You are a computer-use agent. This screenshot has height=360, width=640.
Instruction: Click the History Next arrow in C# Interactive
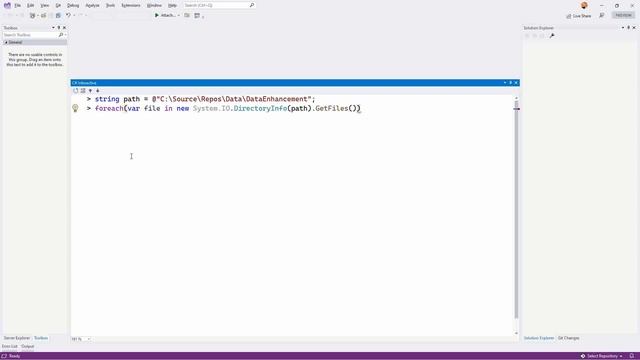coord(98,91)
